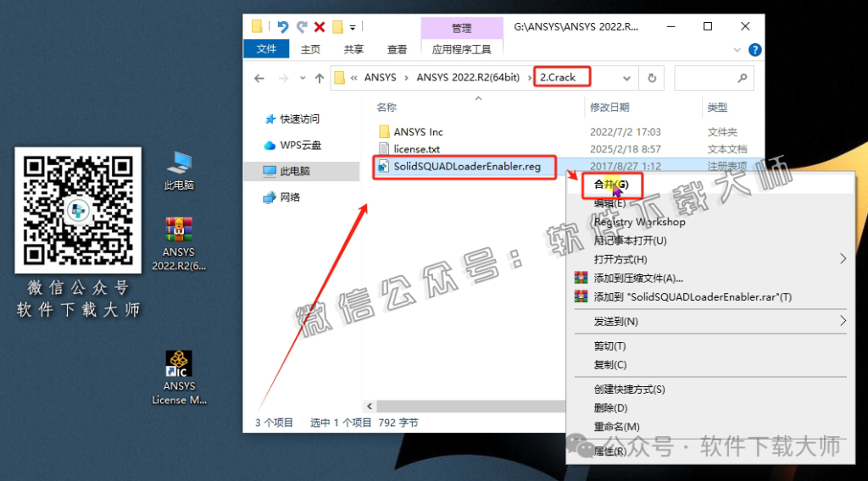Choose Registry Workshop in context menu
The image size is (868, 481).
[639, 222]
